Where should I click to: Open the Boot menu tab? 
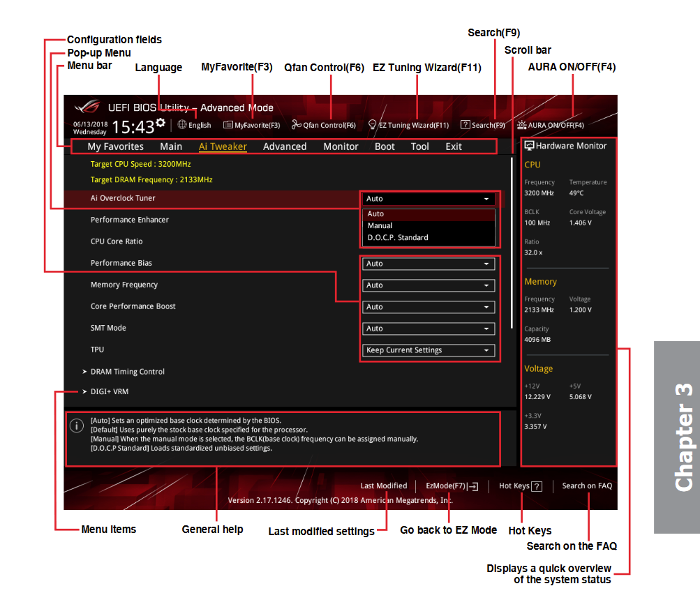[385, 147]
